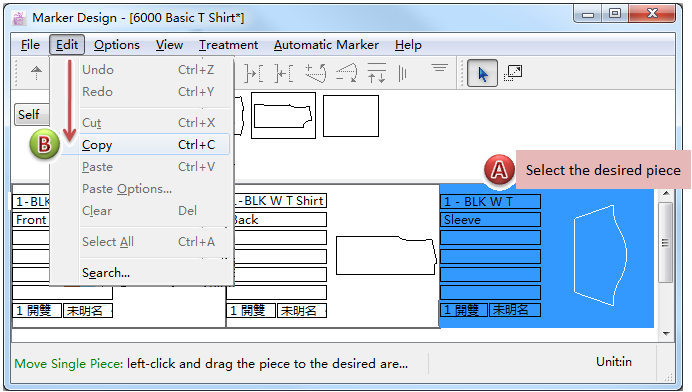Activate the zoom-to-area dashed rectangle tool

pyautogui.click(x=513, y=73)
